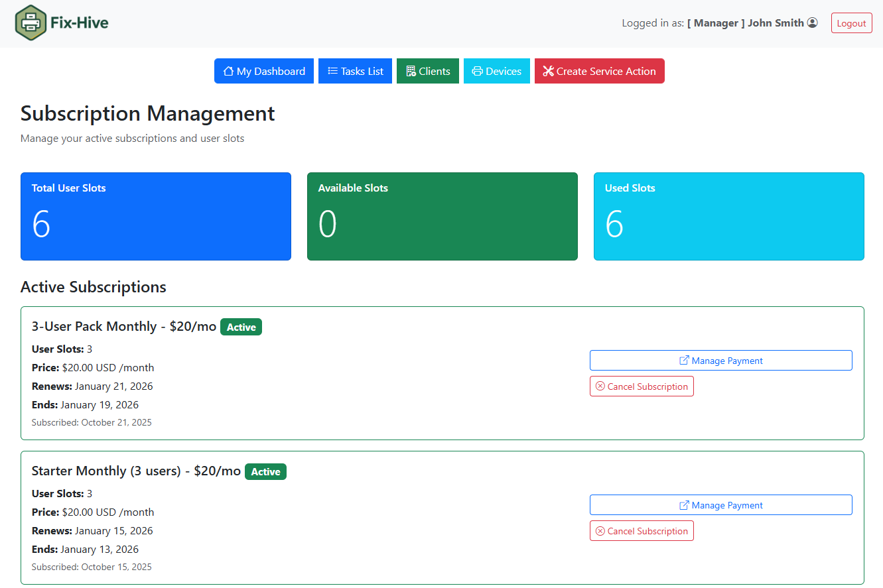
Task: Click the Available Slots green card
Action: (x=442, y=217)
